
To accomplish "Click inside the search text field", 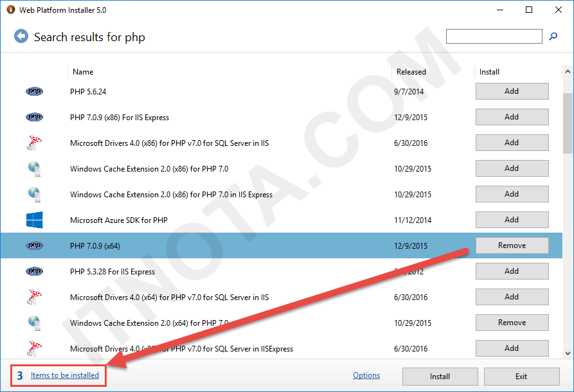I will click(494, 36).
